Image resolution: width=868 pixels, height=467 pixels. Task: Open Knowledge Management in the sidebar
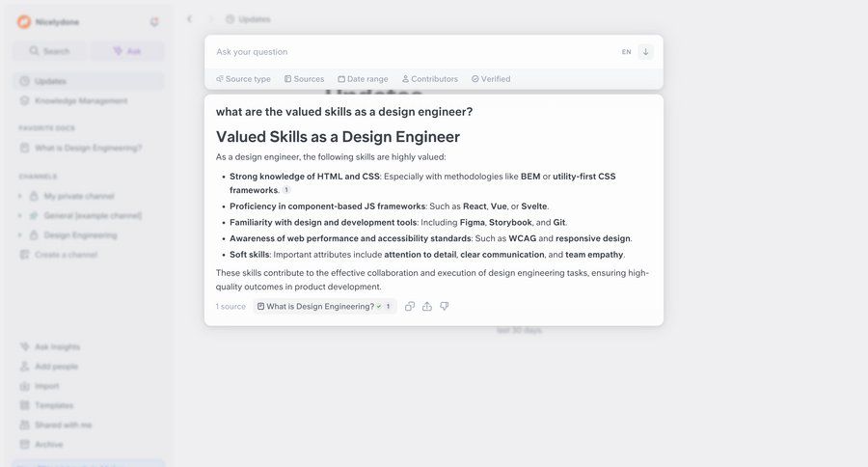coord(81,100)
